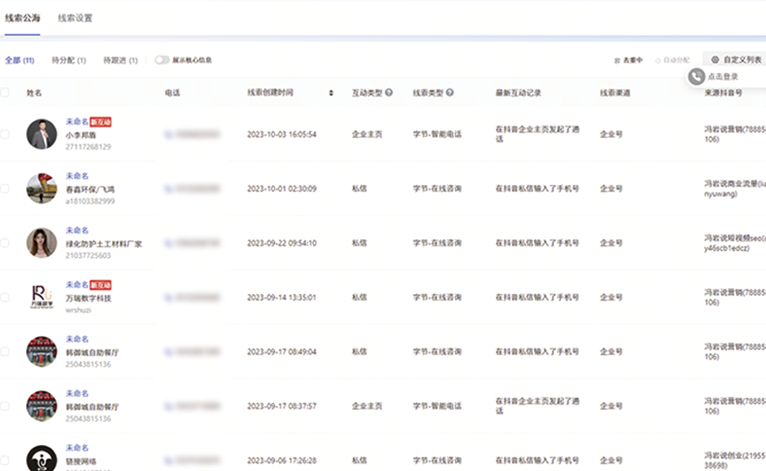Image resolution: width=766 pixels, height=471 pixels.
Task: Toggle the 展示核心信息 switch
Action: [162, 60]
